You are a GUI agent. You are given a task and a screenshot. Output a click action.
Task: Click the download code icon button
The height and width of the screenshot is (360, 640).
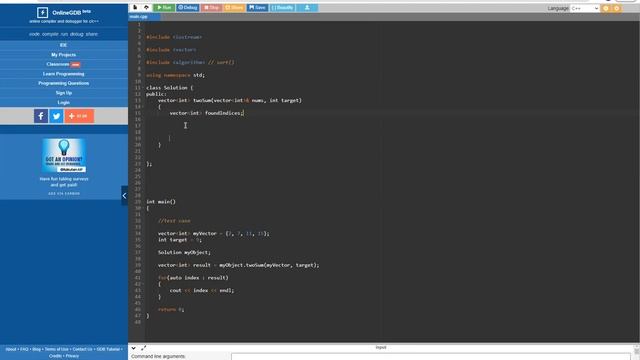coord(307,7)
